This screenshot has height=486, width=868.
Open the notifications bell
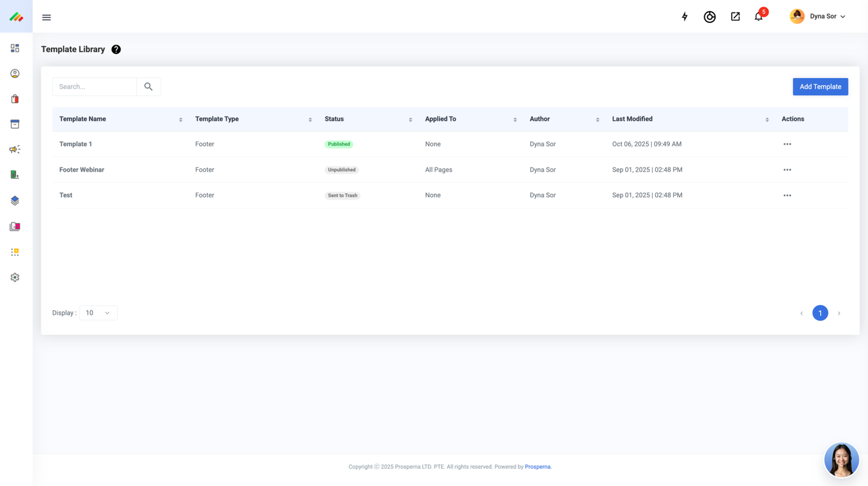pyautogui.click(x=758, y=17)
